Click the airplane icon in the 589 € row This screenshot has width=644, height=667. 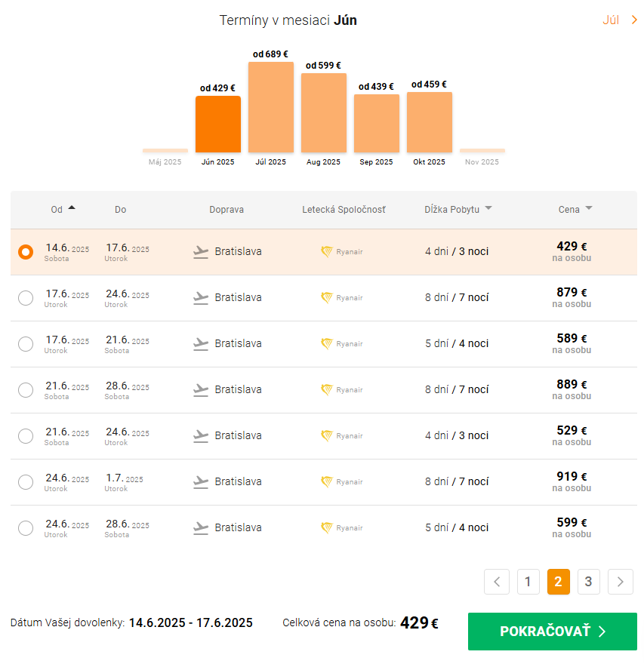(200, 344)
